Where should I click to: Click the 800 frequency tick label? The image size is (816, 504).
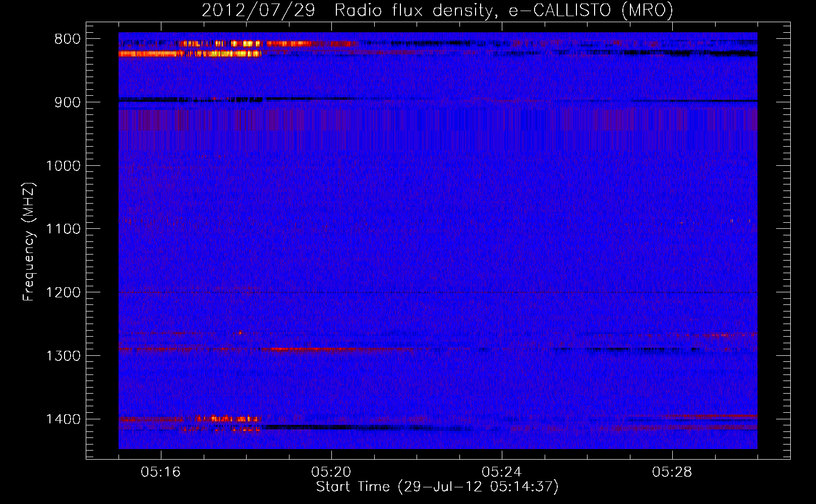click(x=68, y=39)
